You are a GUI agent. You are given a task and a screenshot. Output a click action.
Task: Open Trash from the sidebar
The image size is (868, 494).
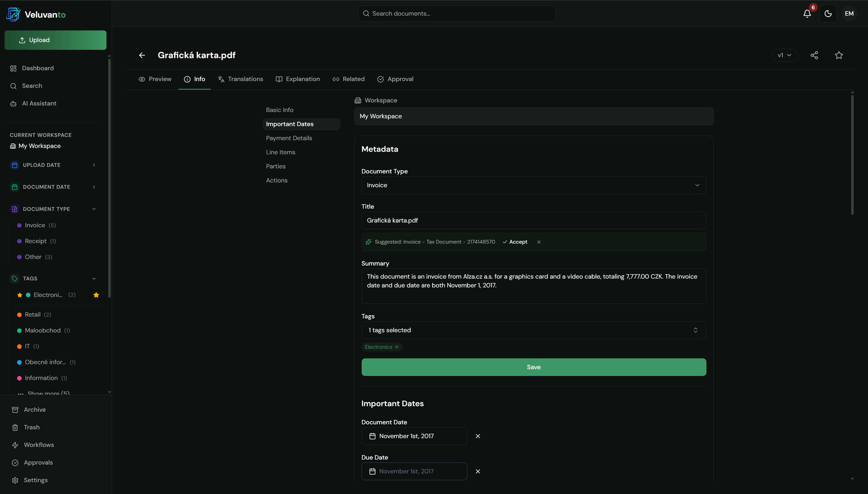(31, 427)
